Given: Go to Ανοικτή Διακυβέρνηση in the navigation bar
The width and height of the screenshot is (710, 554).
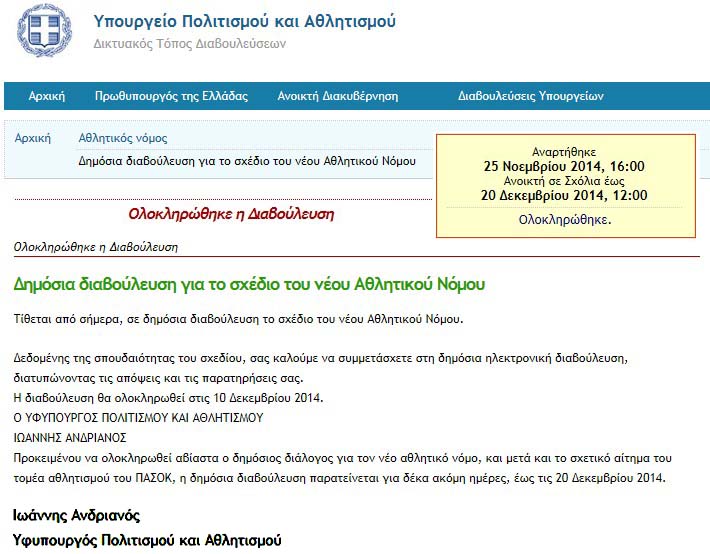Looking at the screenshot, I should click(x=338, y=96).
